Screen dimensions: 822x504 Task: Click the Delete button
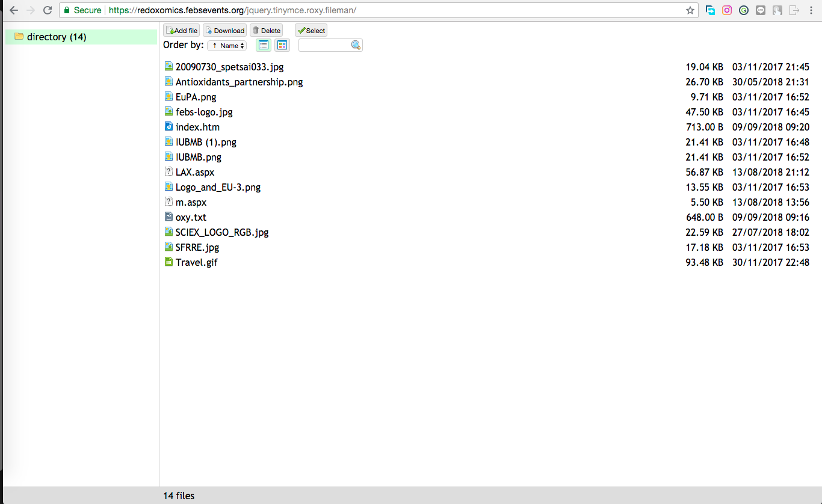266,31
